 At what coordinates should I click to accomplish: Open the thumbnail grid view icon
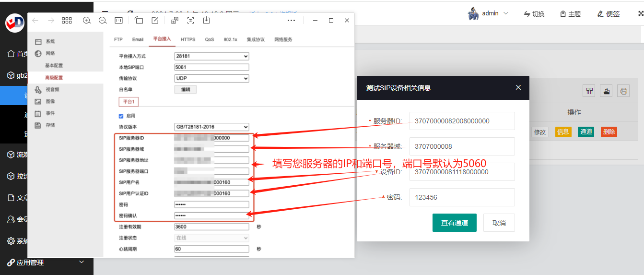[x=67, y=20]
